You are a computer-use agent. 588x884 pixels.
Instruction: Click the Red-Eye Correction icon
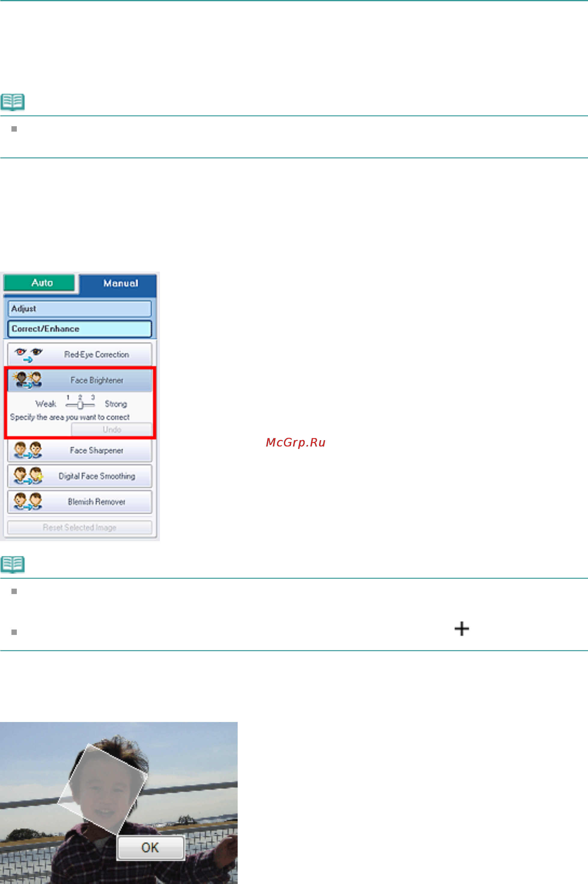point(29,355)
